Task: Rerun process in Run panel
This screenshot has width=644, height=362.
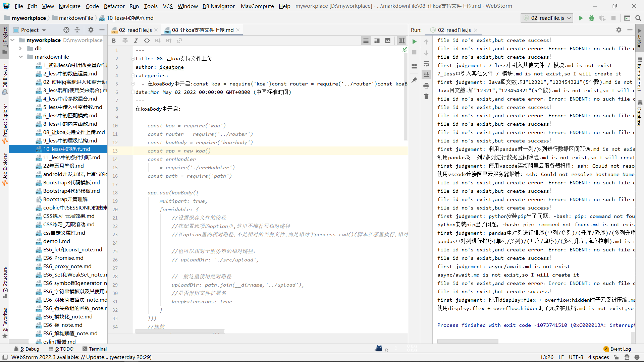Action: [415, 42]
